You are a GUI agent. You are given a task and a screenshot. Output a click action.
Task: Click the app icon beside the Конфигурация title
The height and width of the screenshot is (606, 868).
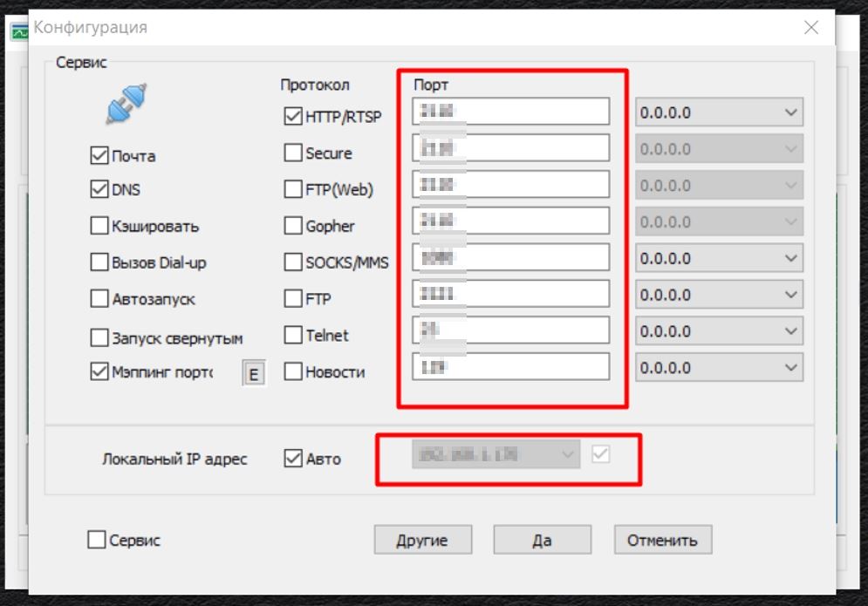point(19,32)
